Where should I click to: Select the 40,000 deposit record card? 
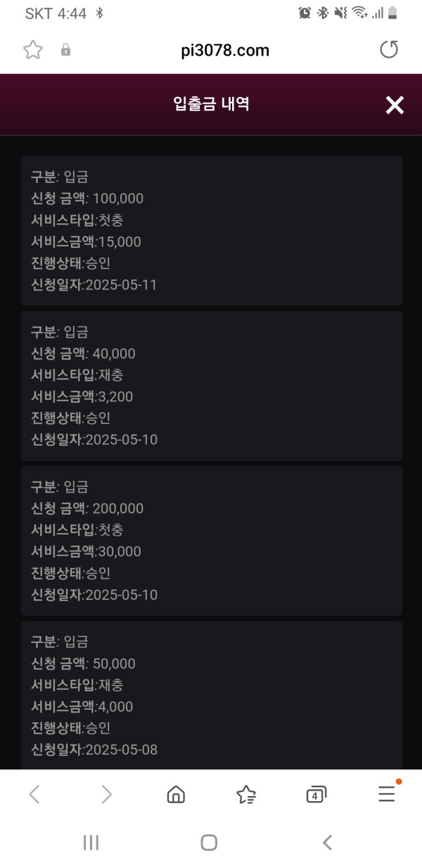click(211, 386)
